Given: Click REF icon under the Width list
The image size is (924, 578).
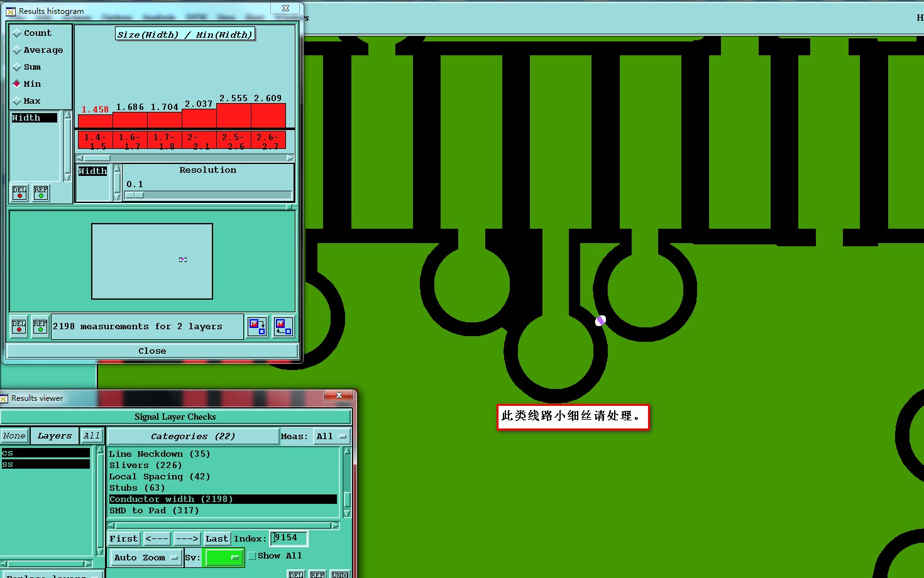Looking at the screenshot, I should [41, 192].
